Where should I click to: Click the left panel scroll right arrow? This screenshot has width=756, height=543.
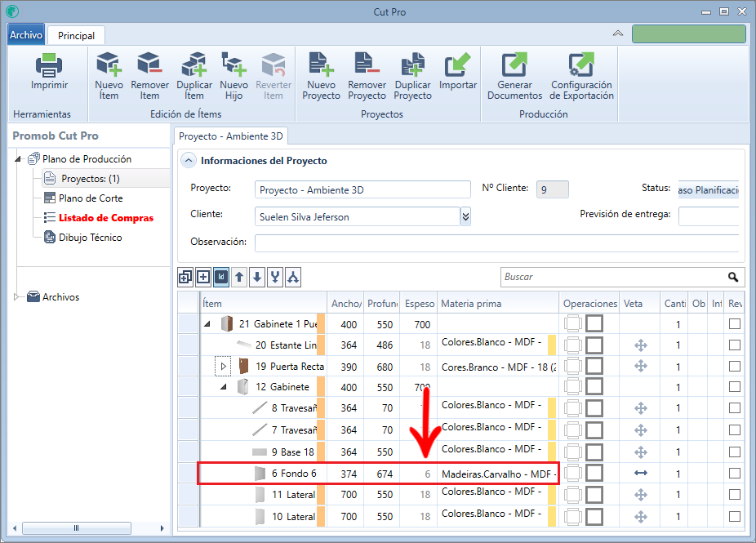[162, 528]
